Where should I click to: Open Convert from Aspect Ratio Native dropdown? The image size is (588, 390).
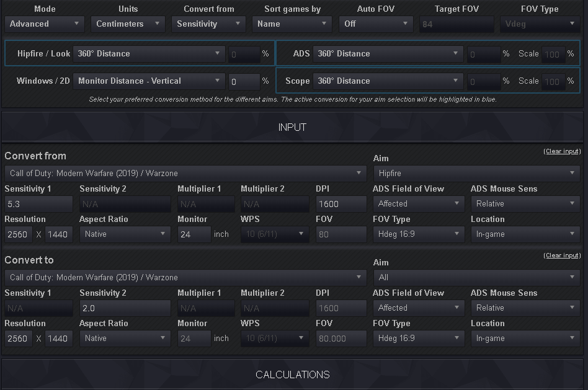(125, 234)
